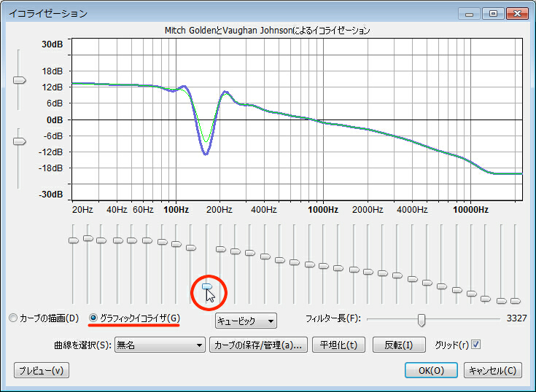Screen dimensions: 536x392
Task: Click the filter length value 3327
Action: pyautogui.click(x=516, y=318)
